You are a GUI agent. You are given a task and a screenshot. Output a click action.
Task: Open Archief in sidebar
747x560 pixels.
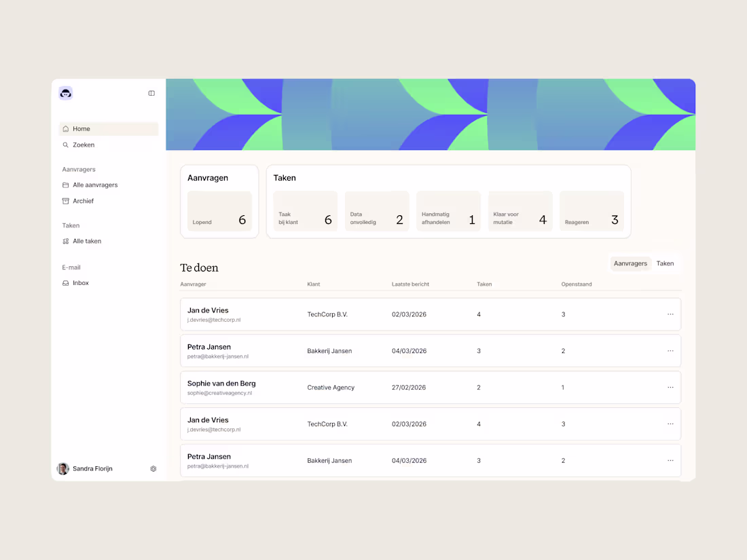point(109,201)
